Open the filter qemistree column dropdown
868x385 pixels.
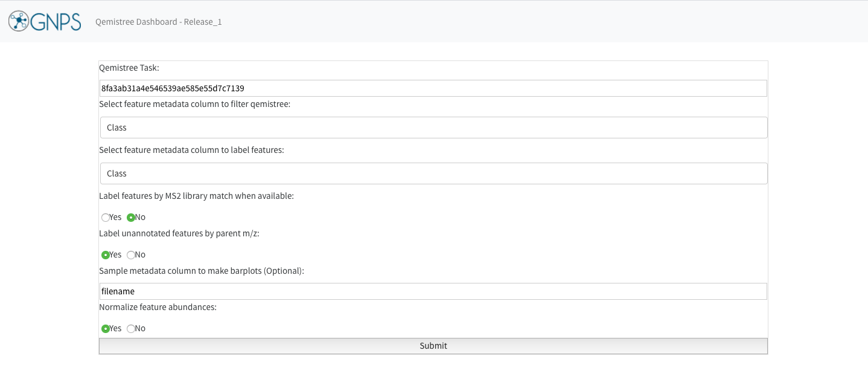433,128
